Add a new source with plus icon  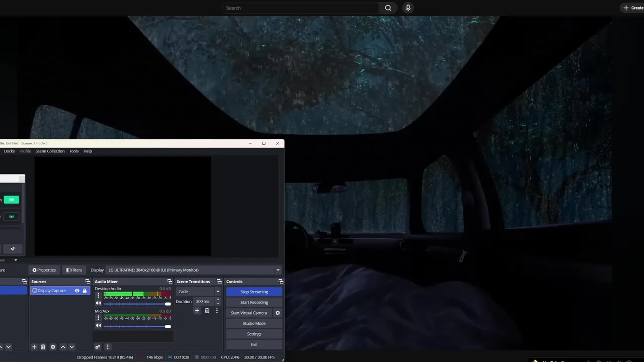click(34, 347)
